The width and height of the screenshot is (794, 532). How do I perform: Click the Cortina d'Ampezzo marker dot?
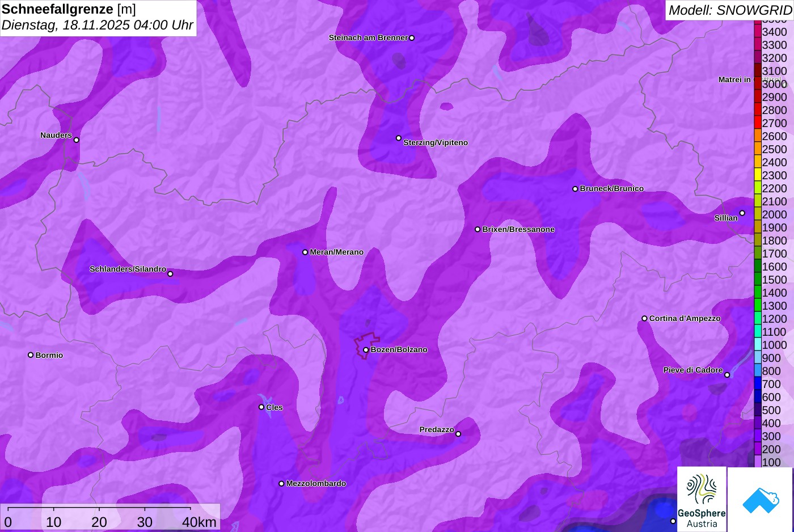[644, 318]
